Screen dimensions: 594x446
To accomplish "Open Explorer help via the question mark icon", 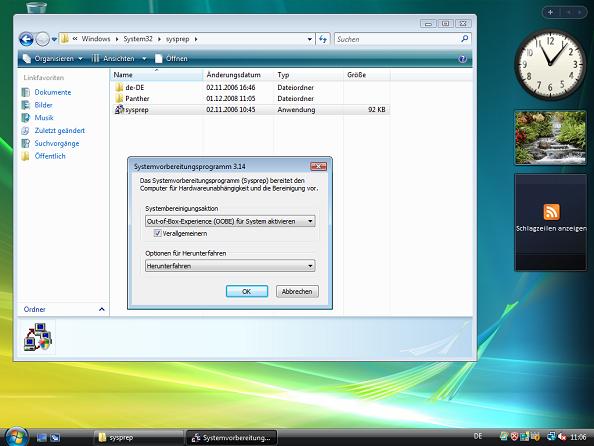I will click(462, 59).
